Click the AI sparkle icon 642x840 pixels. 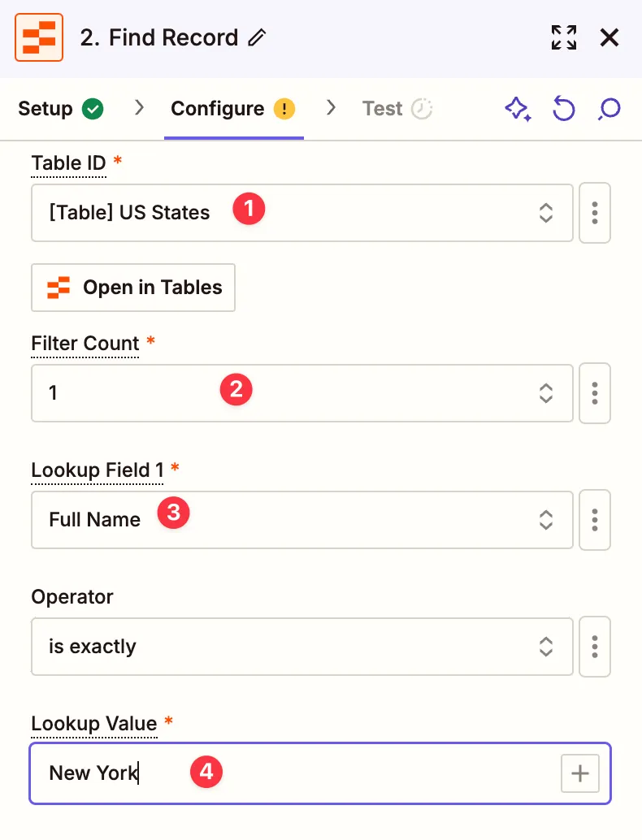[x=518, y=109]
